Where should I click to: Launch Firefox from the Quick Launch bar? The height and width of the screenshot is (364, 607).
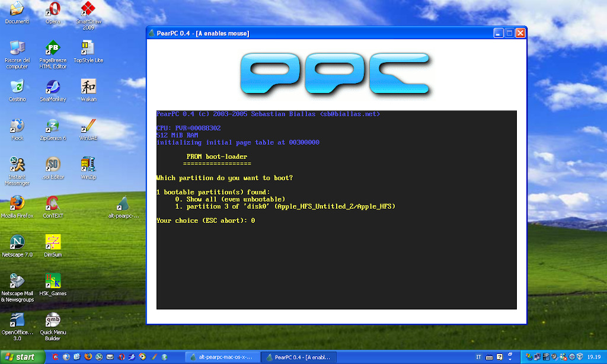(x=88, y=357)
